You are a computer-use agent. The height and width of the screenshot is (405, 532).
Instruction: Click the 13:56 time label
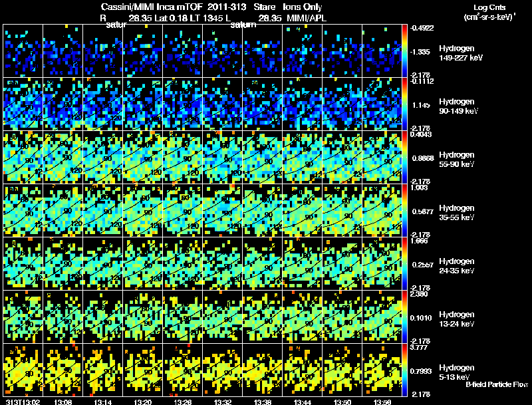point(382,402)
